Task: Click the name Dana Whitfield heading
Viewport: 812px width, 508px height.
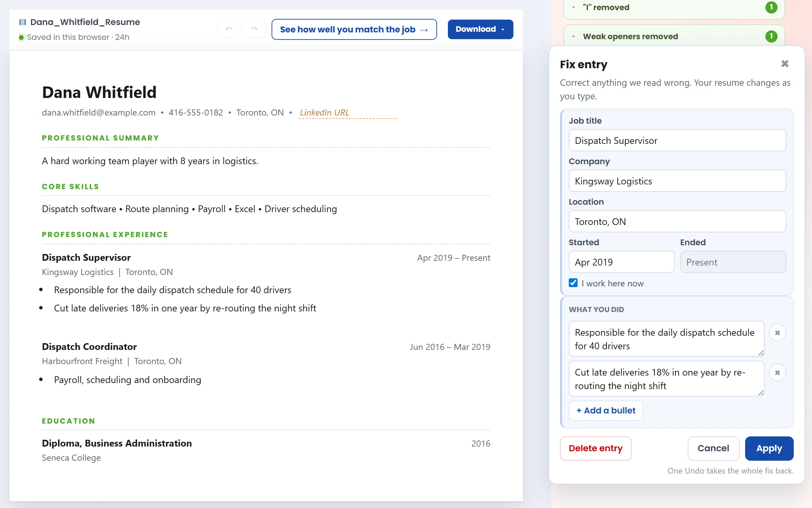Action: (99, 92)
